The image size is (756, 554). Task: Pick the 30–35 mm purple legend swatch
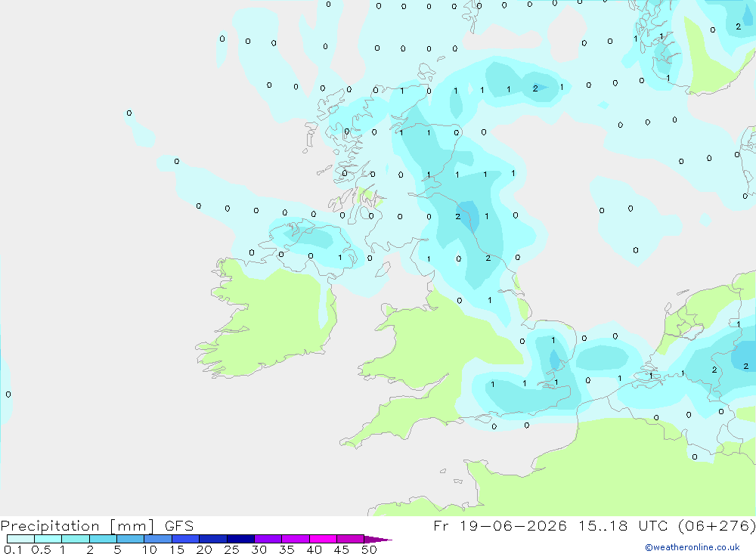(x=268, y=539)
